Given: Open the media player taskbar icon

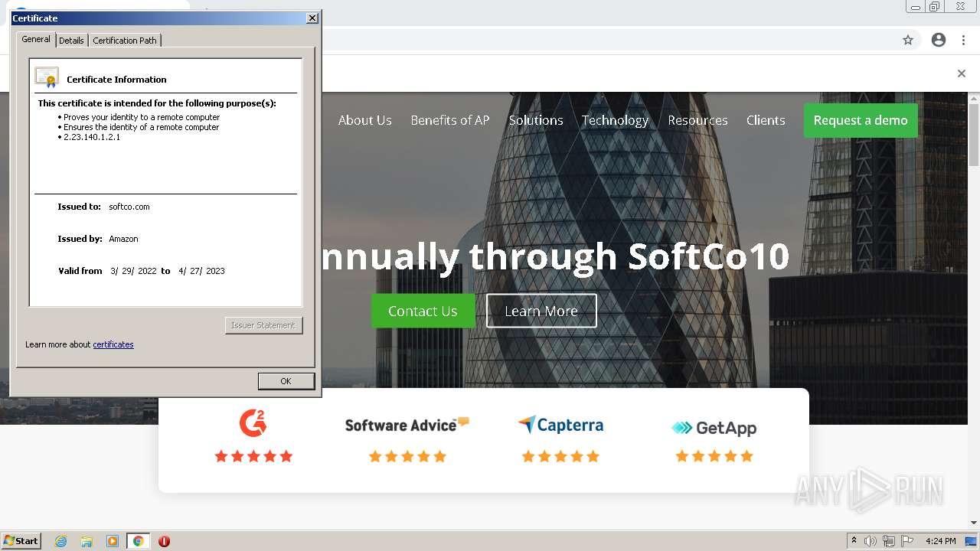Looking at the screenshot, I should 113,541.
